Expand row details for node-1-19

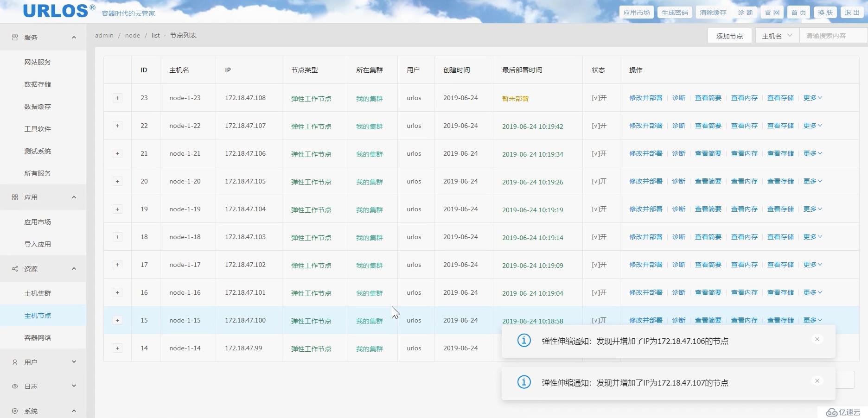pos(117,209)
